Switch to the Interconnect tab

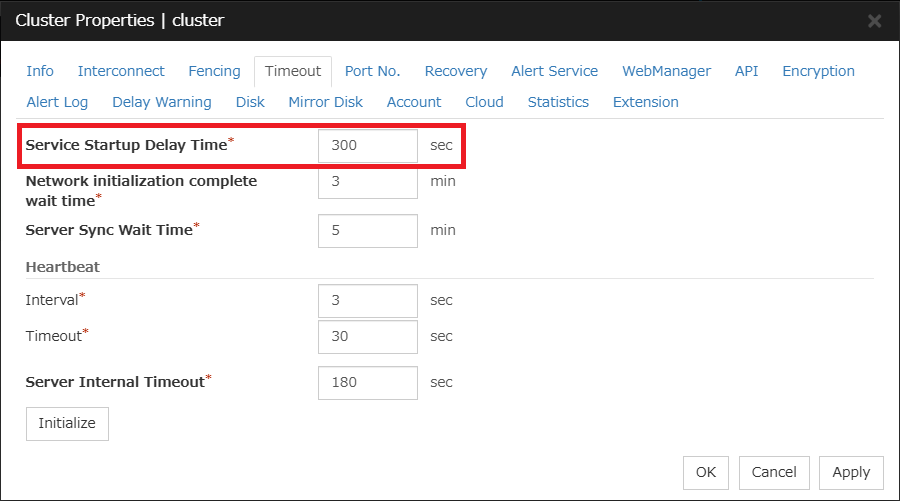121,71
